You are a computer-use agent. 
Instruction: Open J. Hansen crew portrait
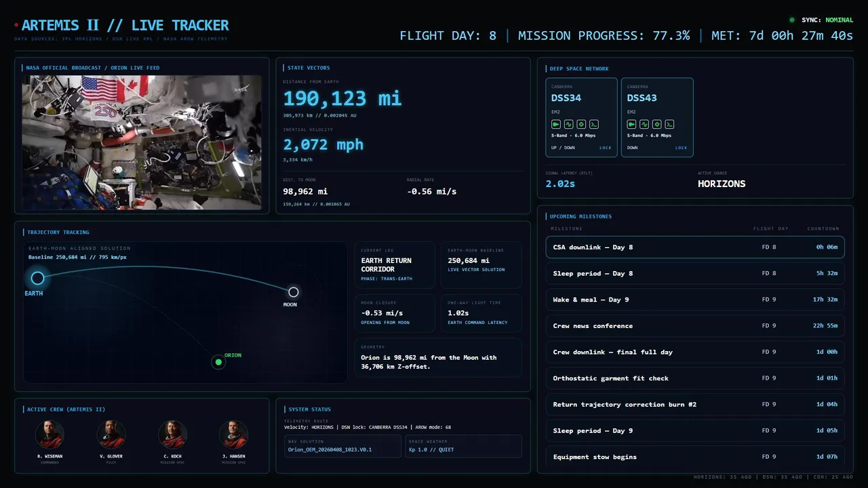tap(233, 434)
